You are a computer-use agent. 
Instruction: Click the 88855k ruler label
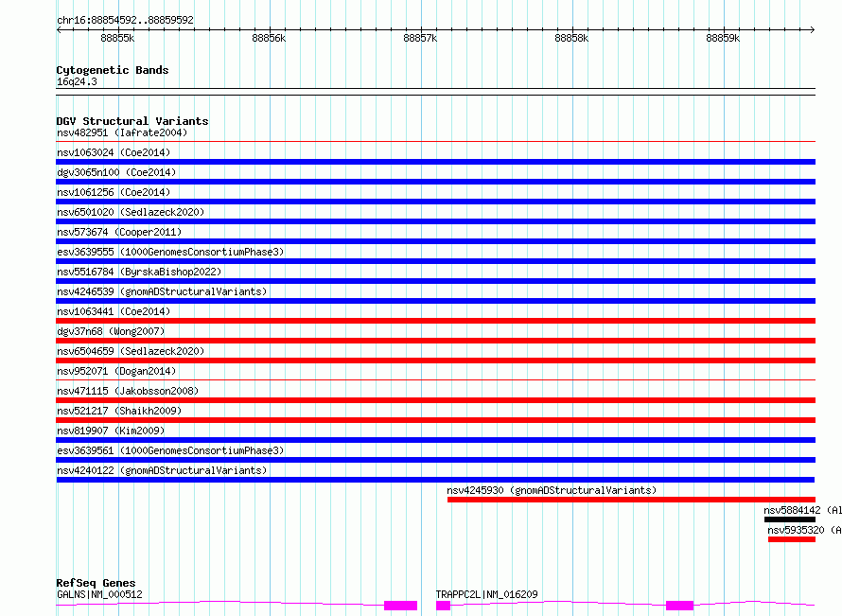pos(117,38)
